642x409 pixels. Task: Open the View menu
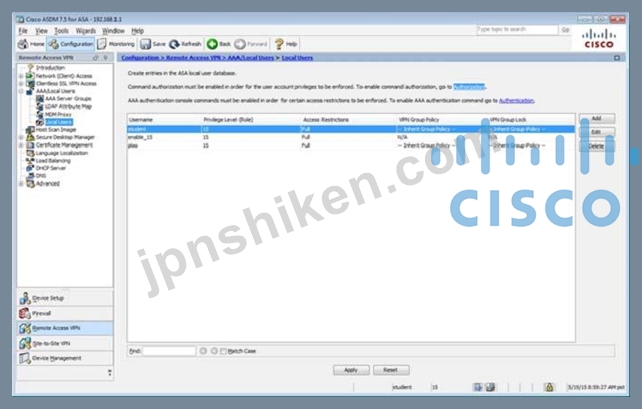(41, 31)
